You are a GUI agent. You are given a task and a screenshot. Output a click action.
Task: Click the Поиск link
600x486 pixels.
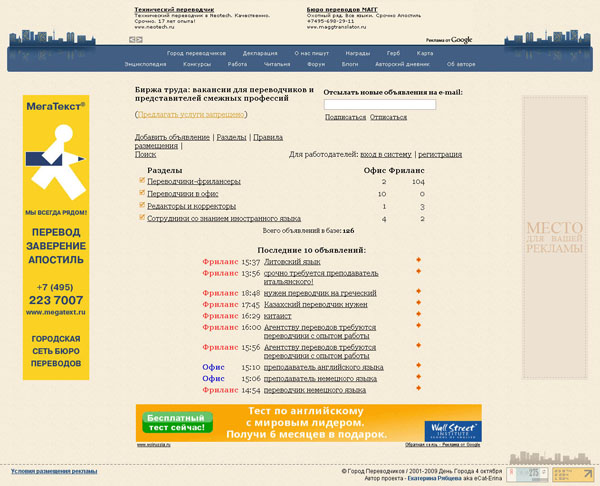point(145,154)
